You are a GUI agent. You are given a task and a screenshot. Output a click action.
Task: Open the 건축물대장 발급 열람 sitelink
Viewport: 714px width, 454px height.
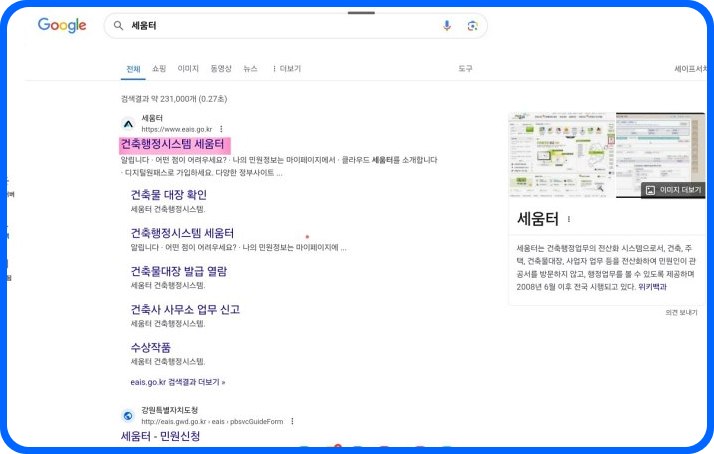(x=178, y=271)
